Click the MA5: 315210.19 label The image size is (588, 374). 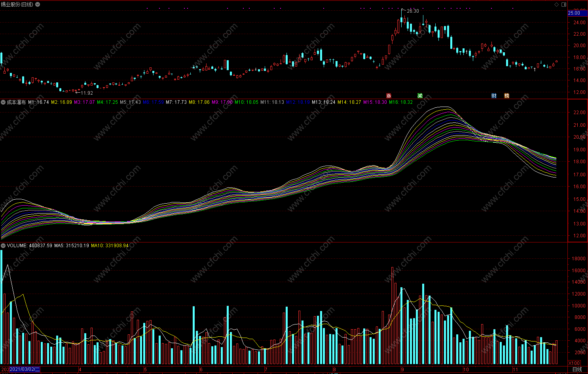[x=72, y=246]
